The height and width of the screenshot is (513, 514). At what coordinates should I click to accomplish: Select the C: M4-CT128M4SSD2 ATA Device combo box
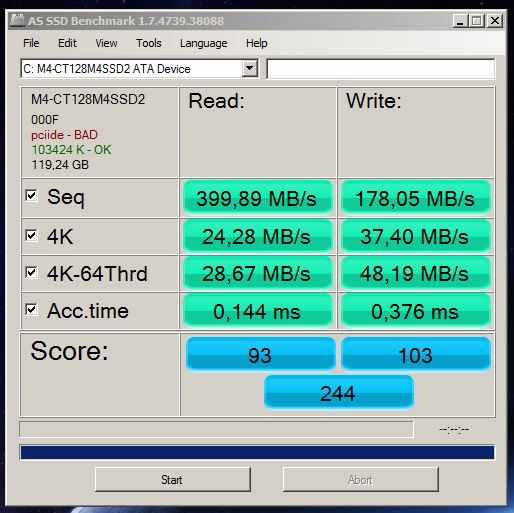[x=139, y=69]
